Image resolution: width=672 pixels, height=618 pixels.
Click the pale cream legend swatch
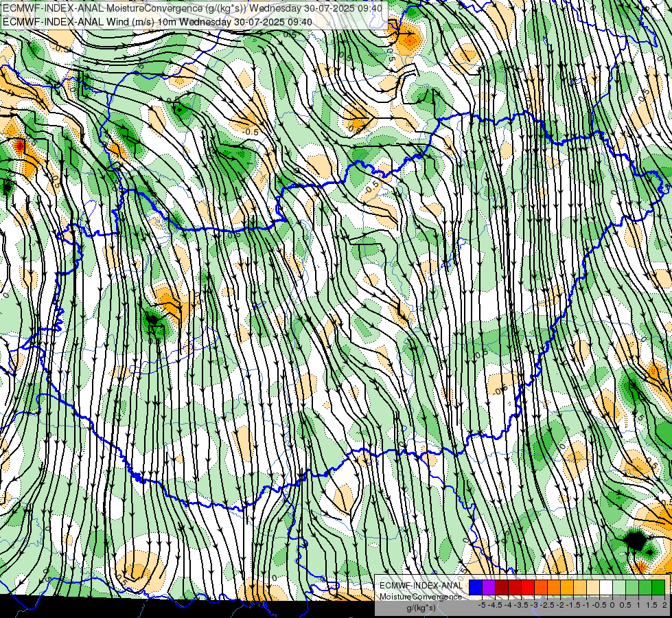click(593, 587)
